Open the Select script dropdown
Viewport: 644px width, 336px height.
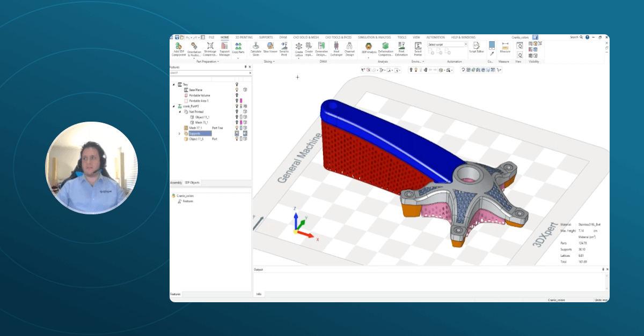[x=465, y=44]
